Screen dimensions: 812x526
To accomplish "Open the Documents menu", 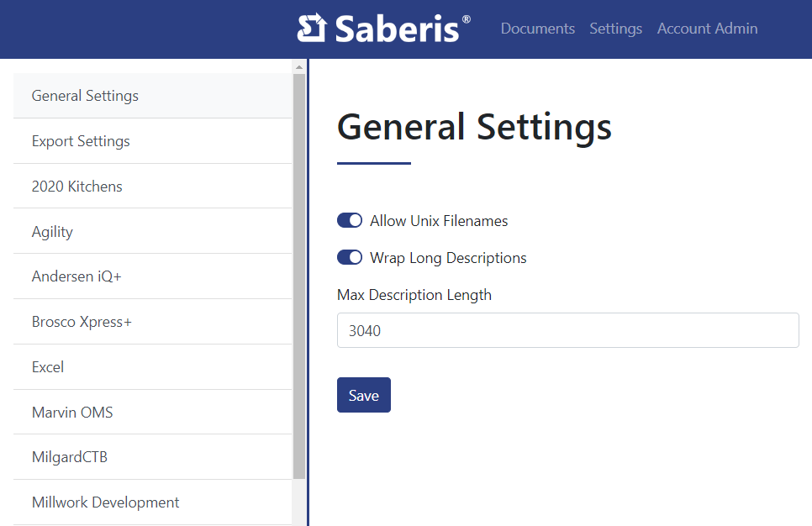I will click(537, 29).
